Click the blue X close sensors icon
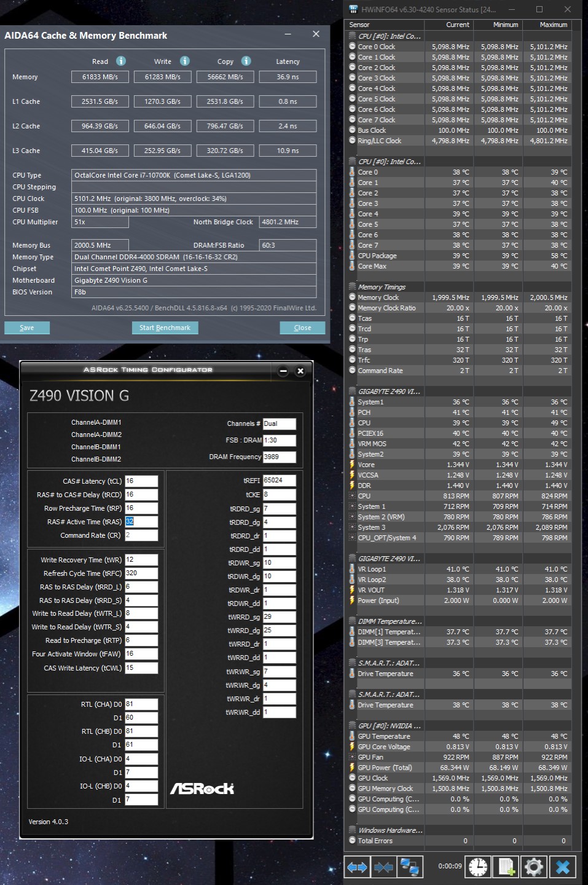588x885 pixels. [x=562, y=867]
